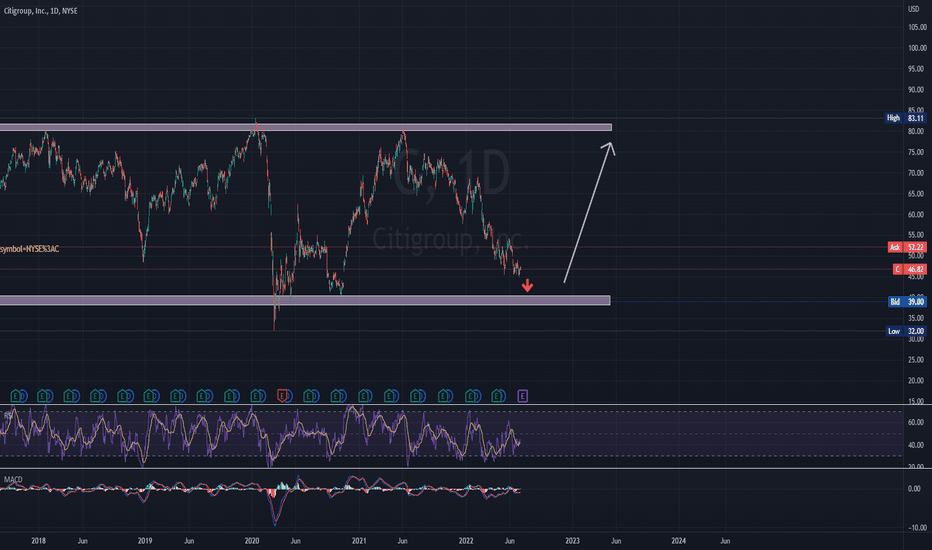Image resolution: width=932 pixels, height=550 pixels.
Task: Click the leftmost green earnings marker
Action: point(17,395)
